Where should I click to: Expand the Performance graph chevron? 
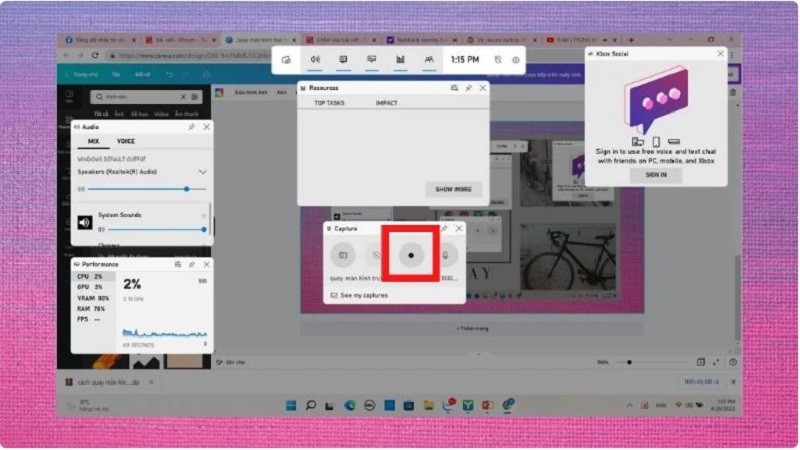(204, 345)
